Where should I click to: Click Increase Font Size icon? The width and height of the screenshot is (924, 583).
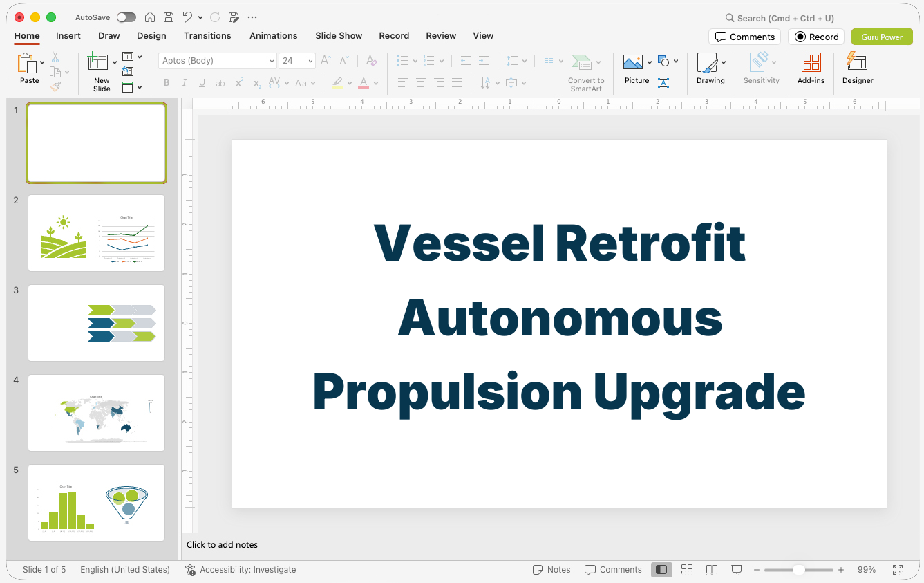[x=326, y=61]
